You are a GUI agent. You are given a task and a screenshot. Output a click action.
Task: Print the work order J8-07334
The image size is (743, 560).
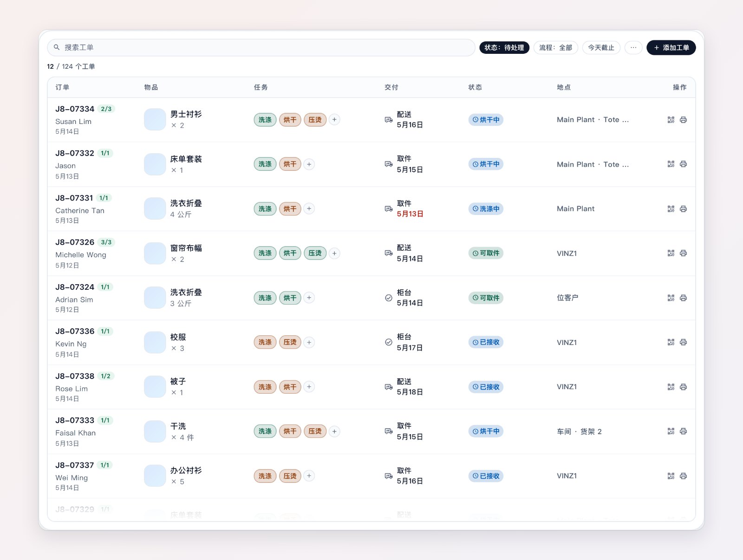click(x=683, y=120)
